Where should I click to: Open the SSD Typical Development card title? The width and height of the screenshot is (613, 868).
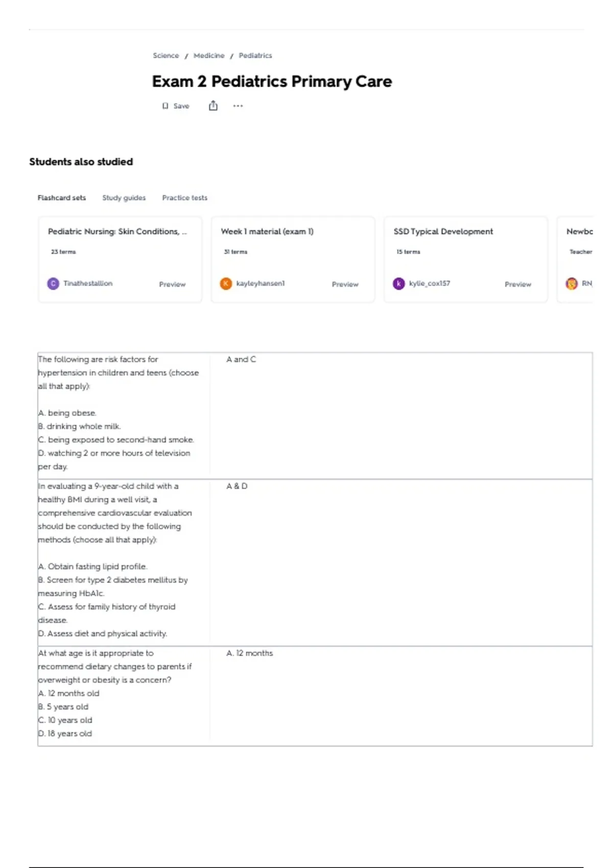pos(443,231)
